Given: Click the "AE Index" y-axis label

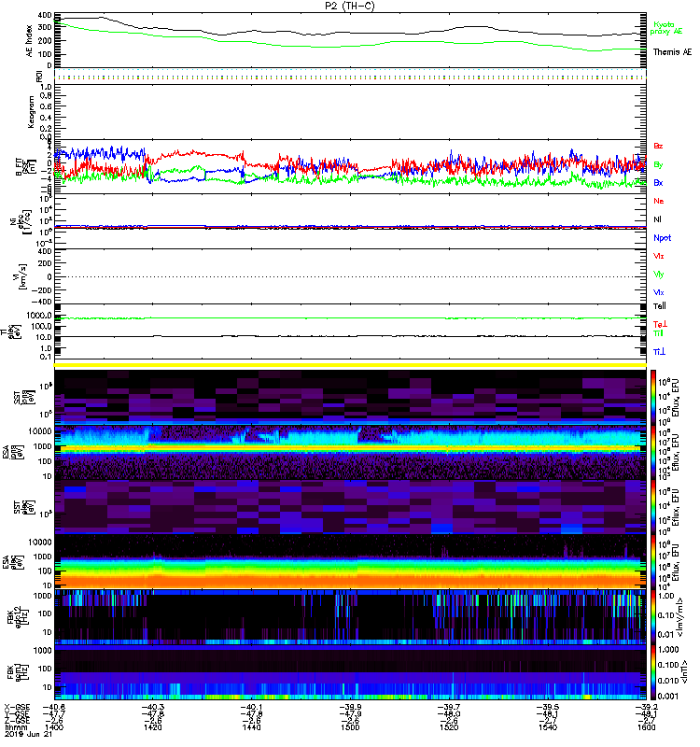Looking at the screenshot, I should pos(30,41).
